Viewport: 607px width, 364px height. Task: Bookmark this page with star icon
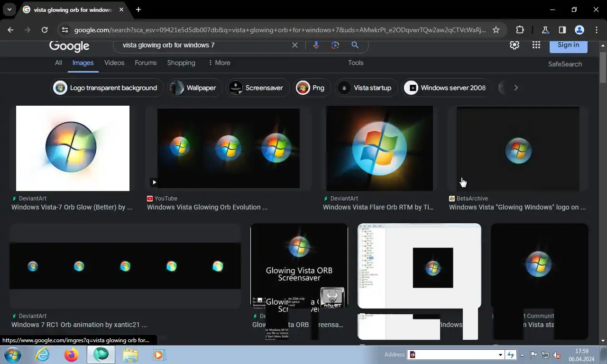496,30
